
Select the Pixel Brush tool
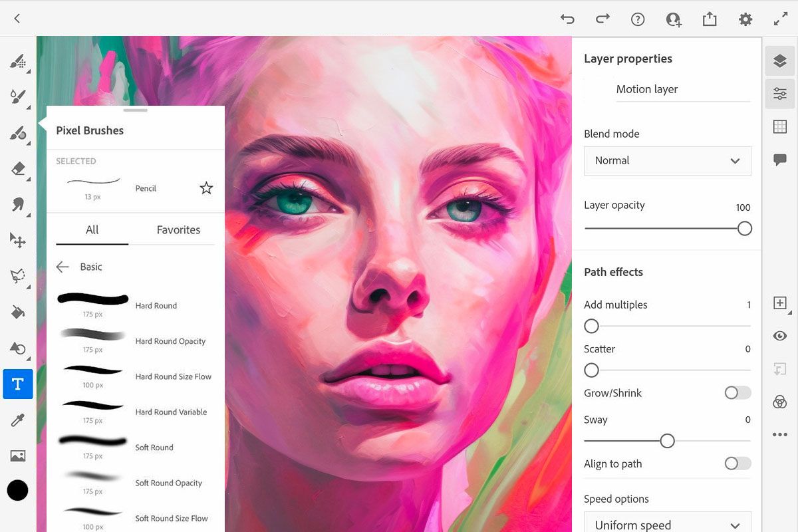(17, 62)
